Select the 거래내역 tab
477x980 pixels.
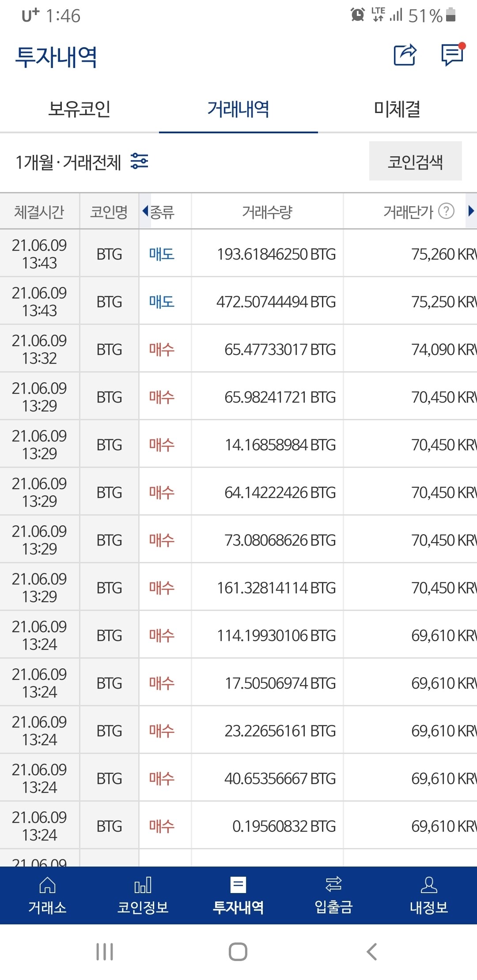point(238,109)
